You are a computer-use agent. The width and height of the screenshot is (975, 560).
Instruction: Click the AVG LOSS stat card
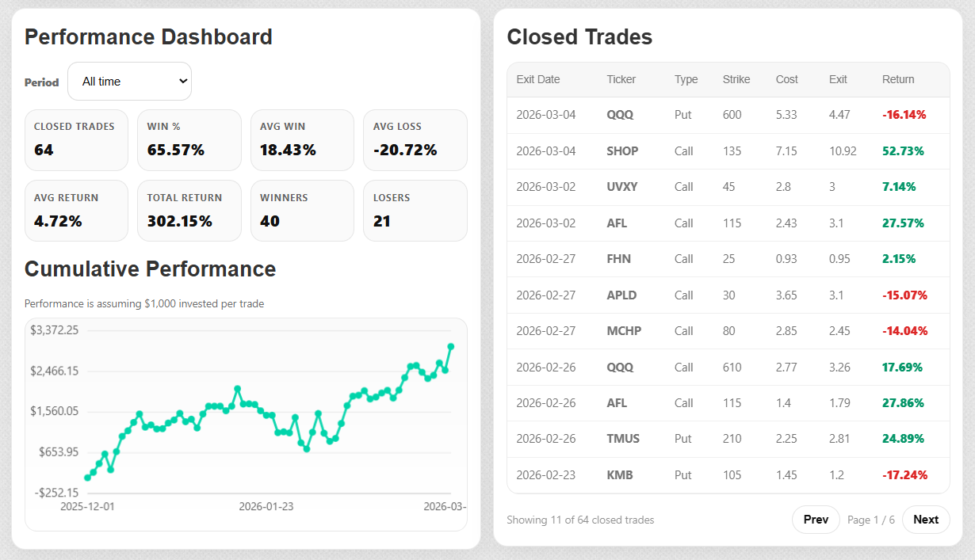(x=415, y=139)
